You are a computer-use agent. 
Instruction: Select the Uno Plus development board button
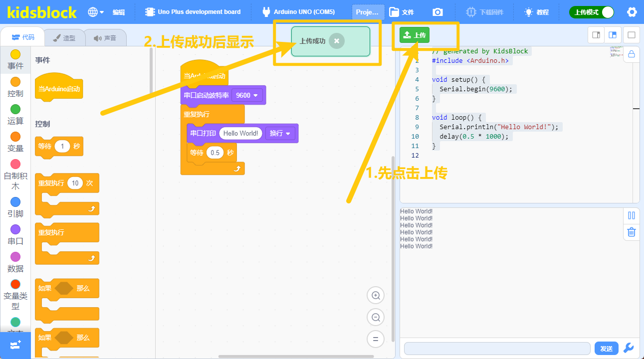coord(193,12)
